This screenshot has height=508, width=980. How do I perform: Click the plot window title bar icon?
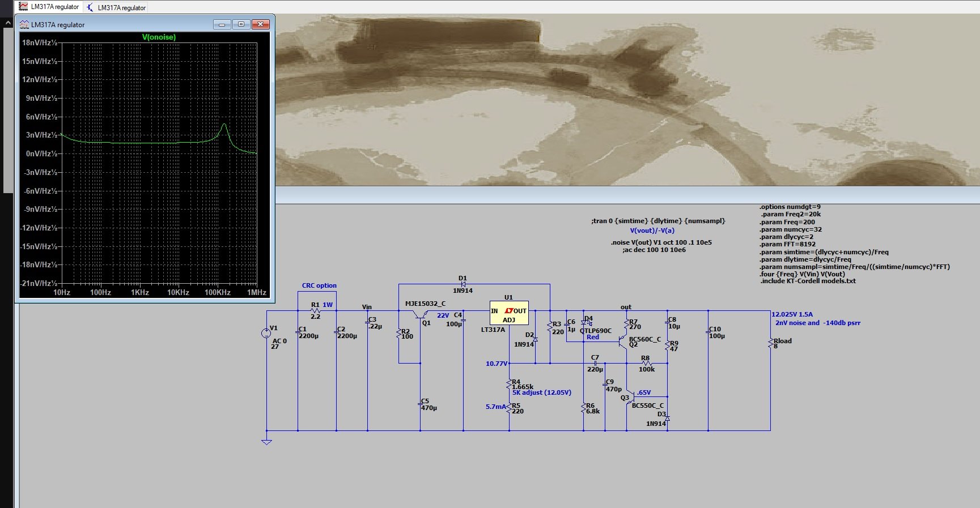(x=24, y=24)
